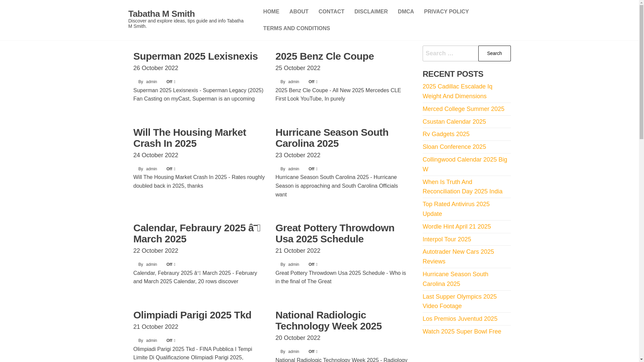Click admin author under Superman 2025 Lexisnexis
Viewport: 644px width, 362px height.
[152, 82]
